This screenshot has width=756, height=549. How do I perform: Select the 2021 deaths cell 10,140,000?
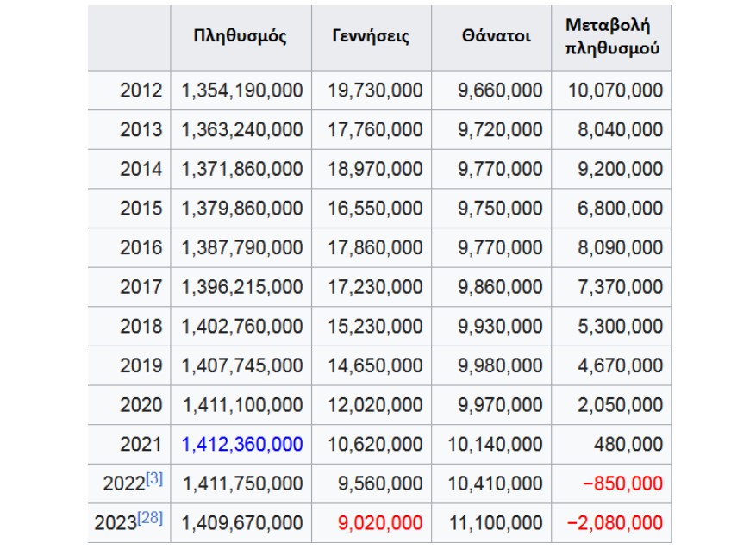[491, 445]
